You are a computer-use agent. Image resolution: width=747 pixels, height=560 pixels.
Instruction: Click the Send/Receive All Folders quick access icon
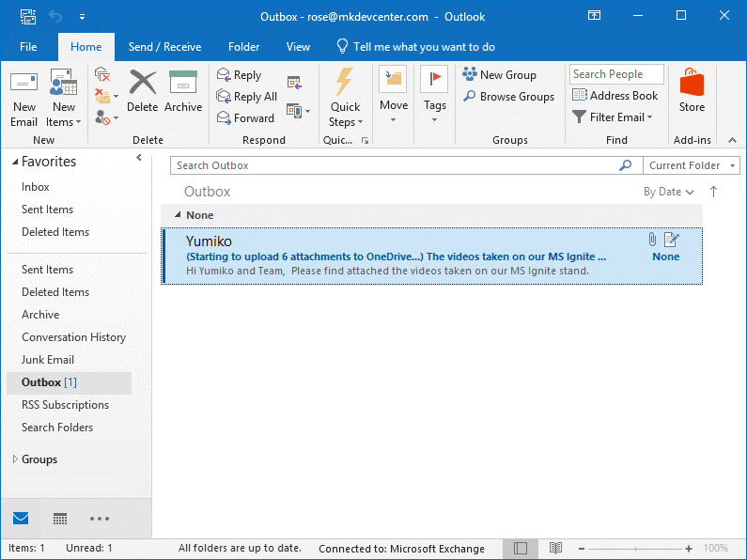pyautogui.click(x=28, y=17)
